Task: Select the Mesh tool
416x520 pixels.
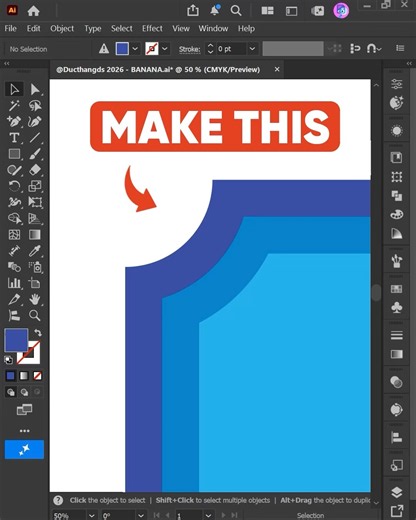Action: coord(14,234)
